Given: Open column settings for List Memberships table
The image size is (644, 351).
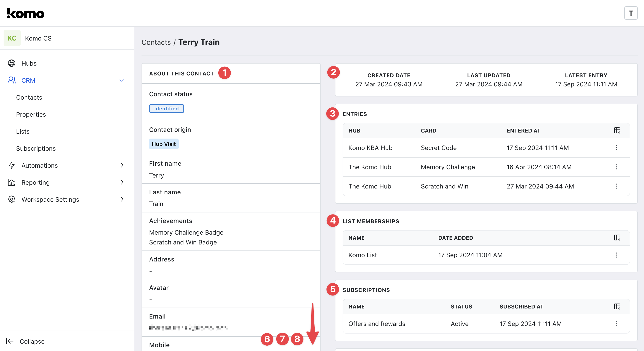Looking at the screenshot, I should 617,238.
